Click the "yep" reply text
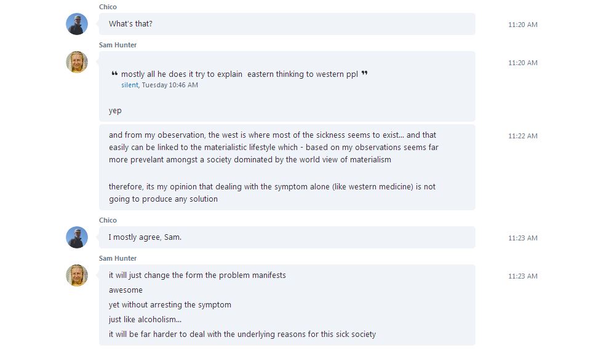The height and width of the screenshot is (364, 604). coord(115,111)
